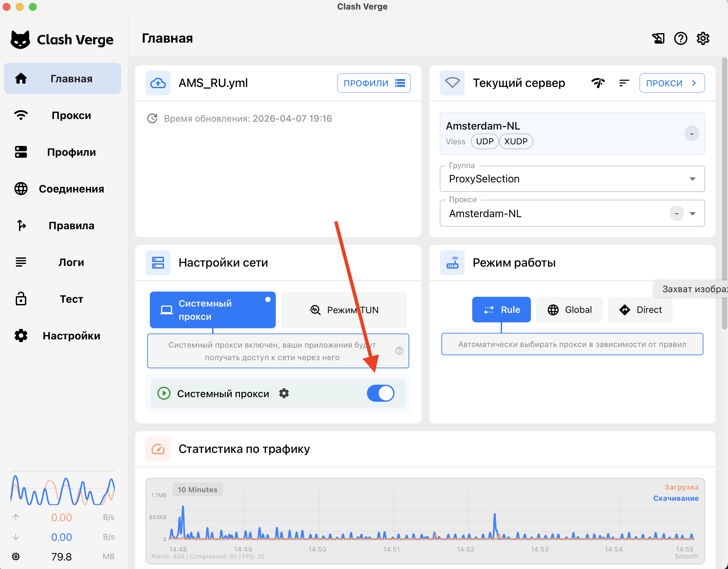Viewport: 728px width, 569px height.
Task: Open the lightweight mode icon in header
Action: tap(658, 39)
